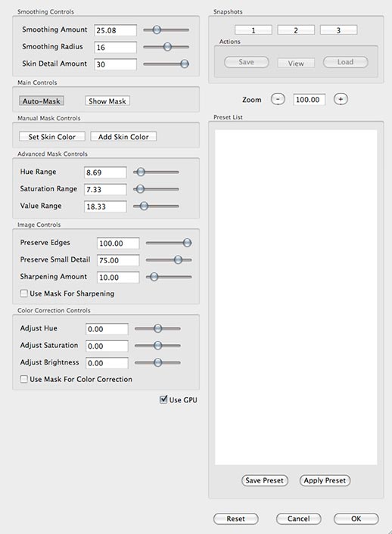Image resolution: width=392 pixels, height=534 pixels.
Task: Click the Smoothing Amount slider handle
Action: tap(157, 29)
